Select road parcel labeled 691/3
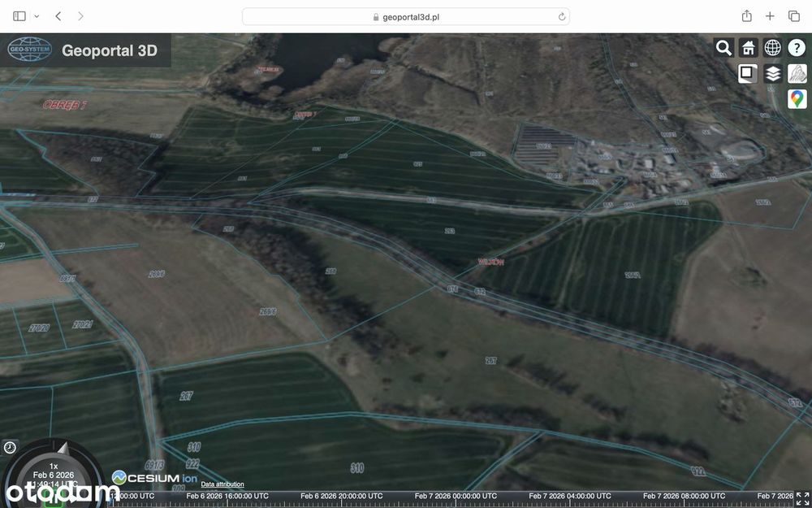 pyautogui.click(x=155, y=465)
